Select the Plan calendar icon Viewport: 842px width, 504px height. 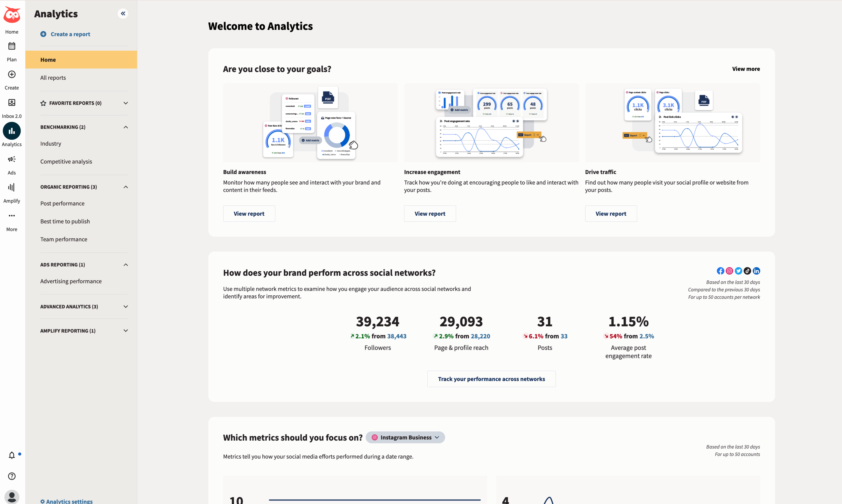tap(12, 46)
